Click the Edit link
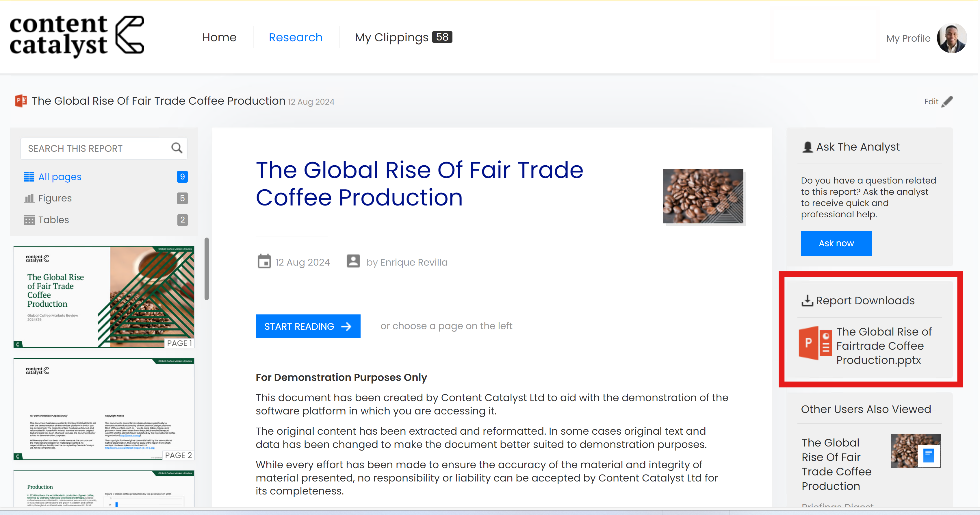The width and height of the screenshot is (980, 515). tap(931, 102)
